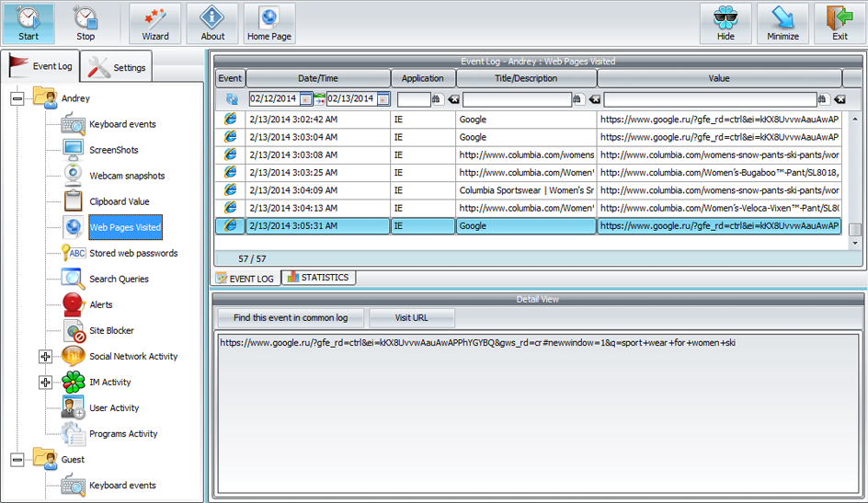Expand the IM Activity node
This screenshot has height=503, width=868.
tap(45, 383)
